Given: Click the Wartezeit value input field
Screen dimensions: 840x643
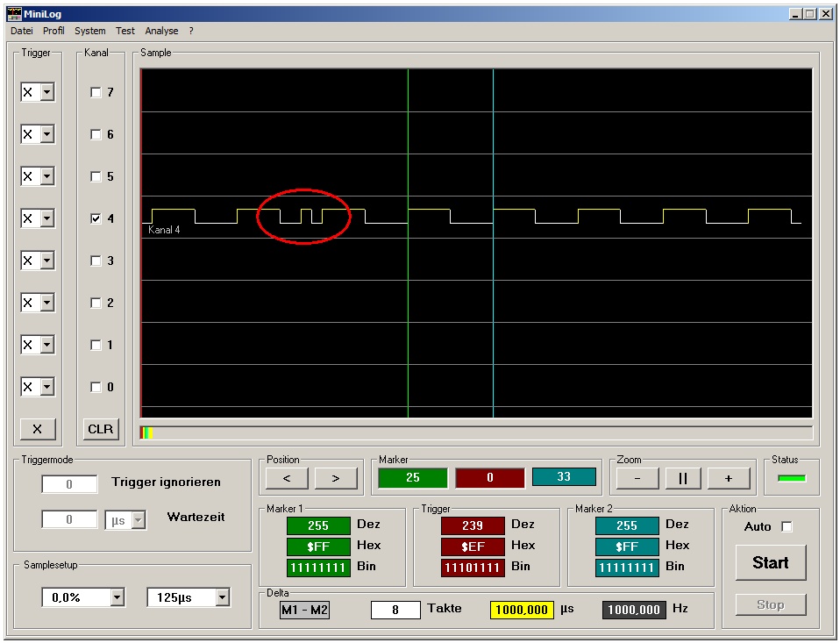Looking at the screenshot, I should [x=69, y=520].
